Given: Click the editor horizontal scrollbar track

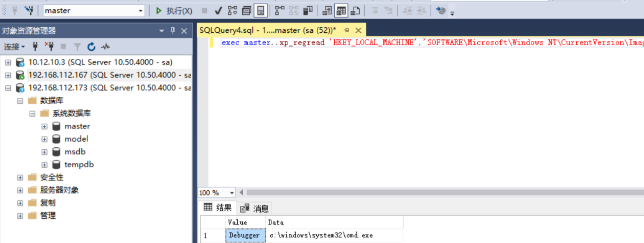Looking at the screenshot, I should click(445, 192).
